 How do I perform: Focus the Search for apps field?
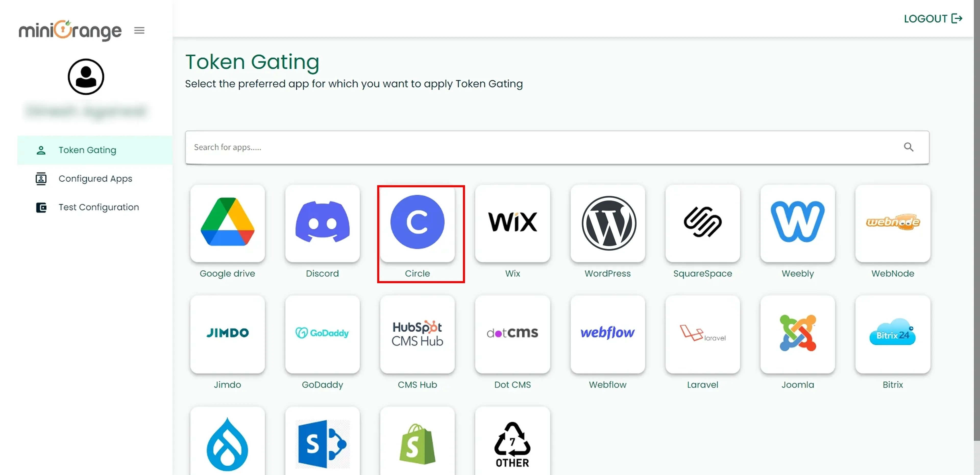point(557,147)
